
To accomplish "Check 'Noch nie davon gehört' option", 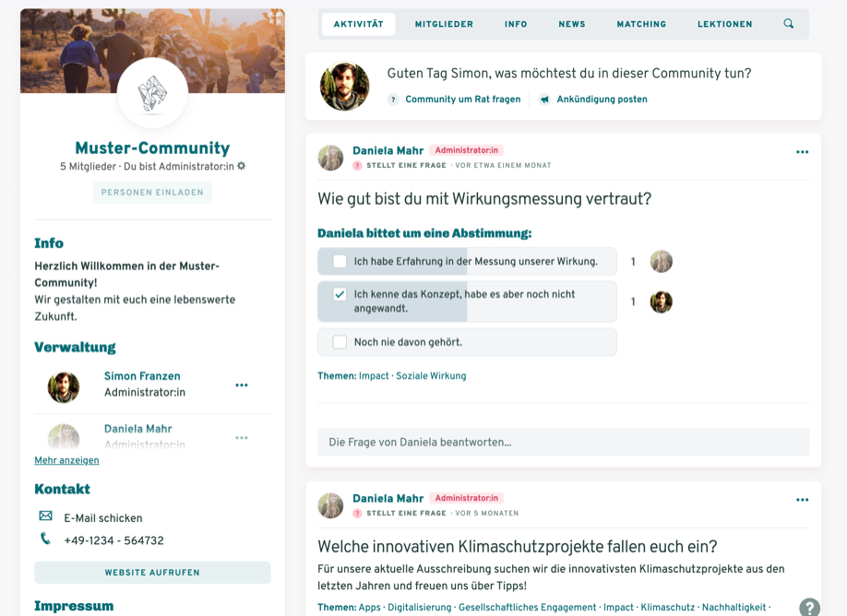I will [x=340, y=342].
